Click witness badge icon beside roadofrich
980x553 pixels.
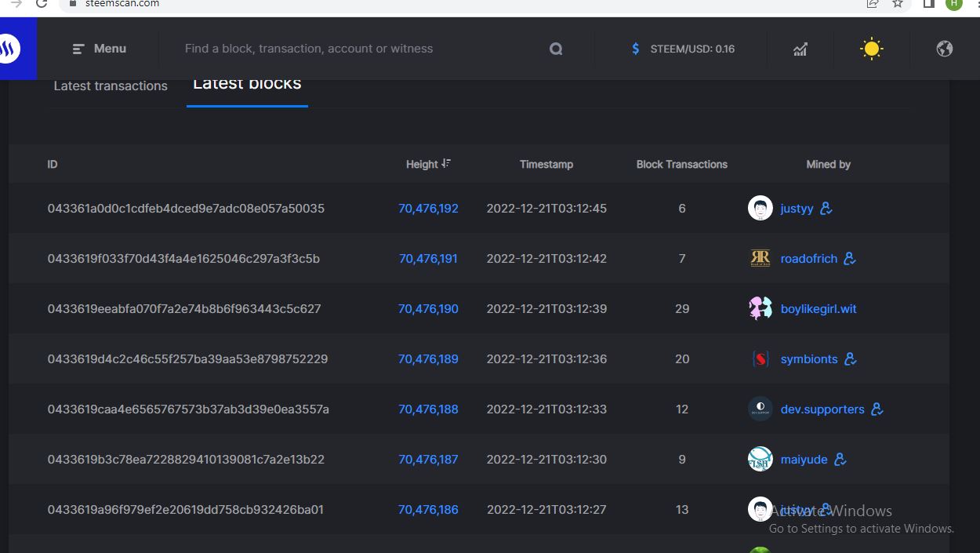coord(849,258)
